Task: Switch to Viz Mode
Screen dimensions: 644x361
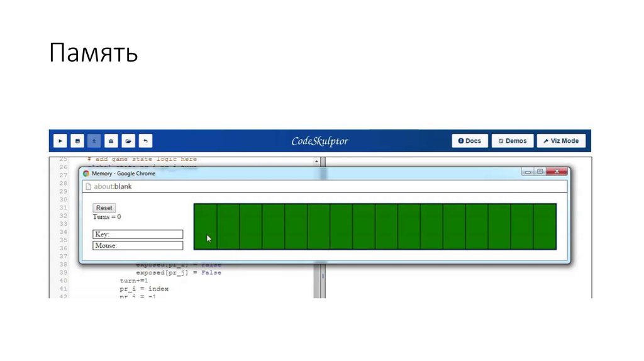Action: click(x=561, y=141)
